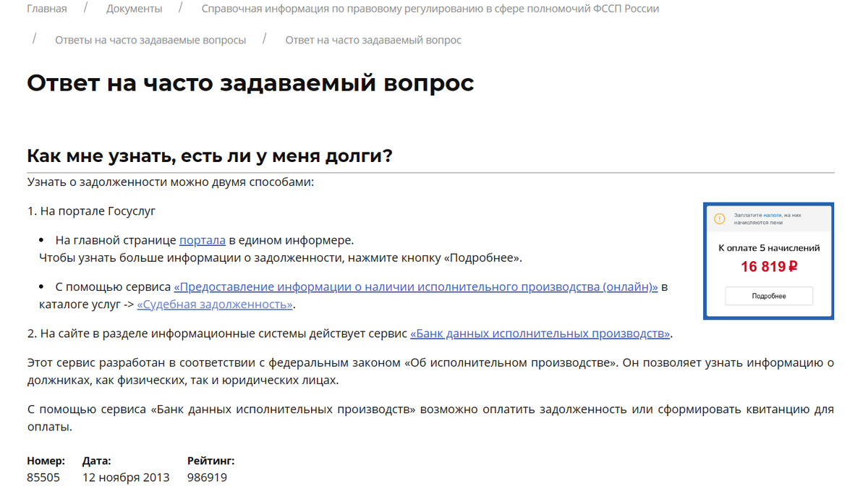Click the 16 819 ₽ amount
The image size is (868, 489).
pos(769,267)
